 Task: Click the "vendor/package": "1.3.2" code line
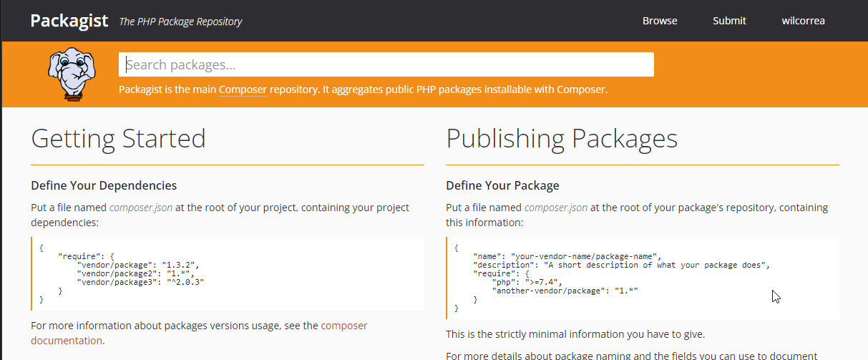(x=137, y=265)
